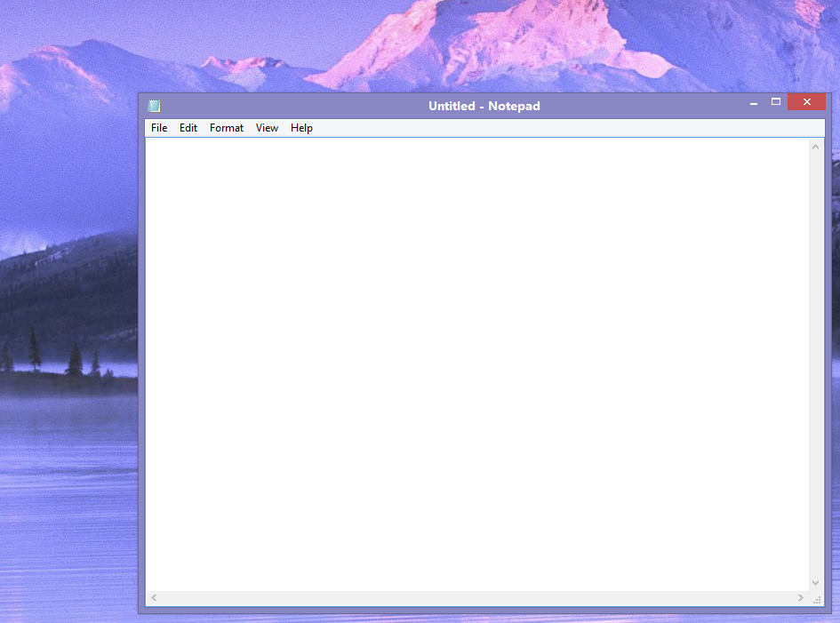Open the View menu
The image size is (840, 623).
tap(267, 128)
